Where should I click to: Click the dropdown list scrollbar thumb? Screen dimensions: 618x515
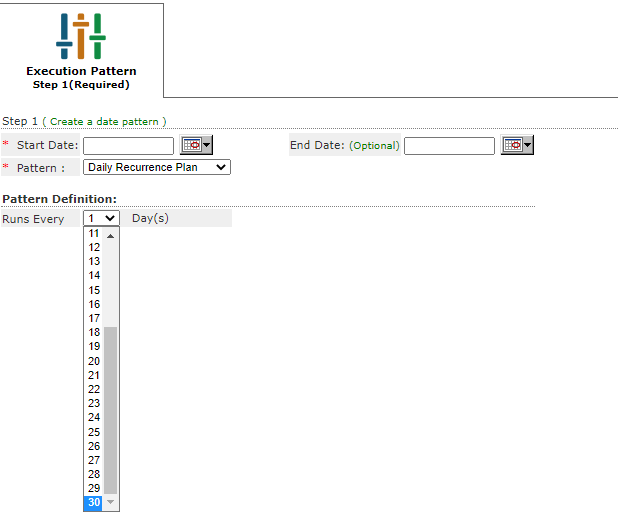pos(110,410)
